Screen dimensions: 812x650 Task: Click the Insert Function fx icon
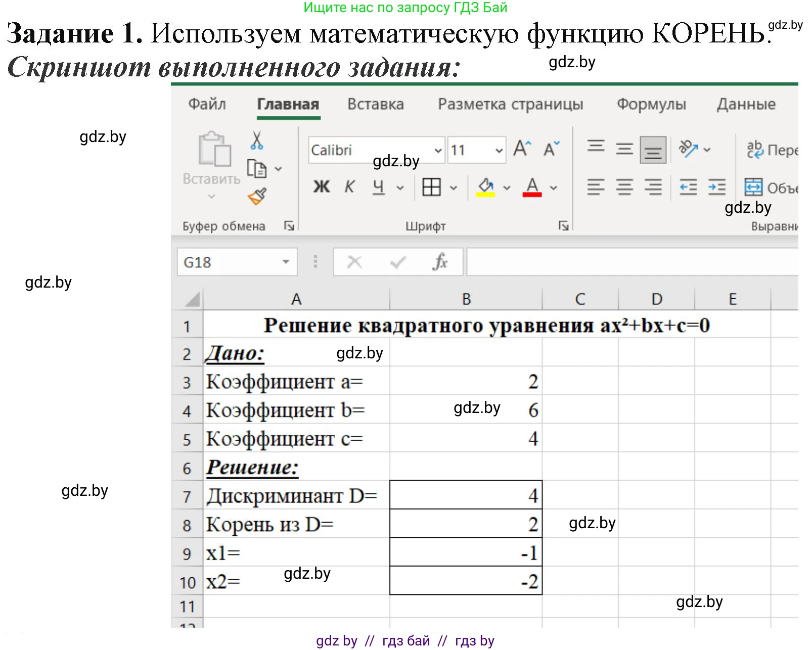click(x=440, y=262)
